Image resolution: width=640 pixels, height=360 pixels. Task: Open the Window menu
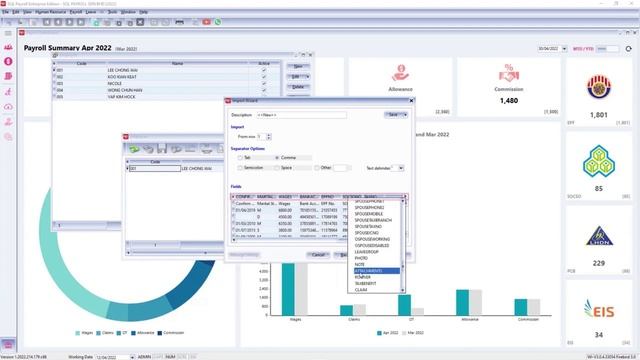point(128,12)
